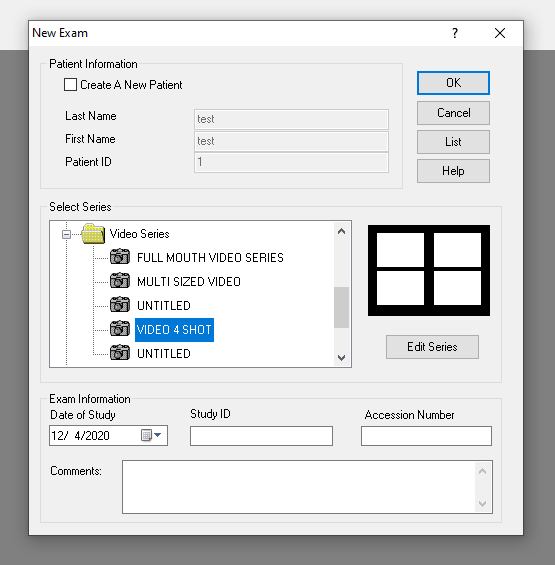555x565 pixels.
Task: Open the Edit Series button
Action: click(x=432, y=347)
